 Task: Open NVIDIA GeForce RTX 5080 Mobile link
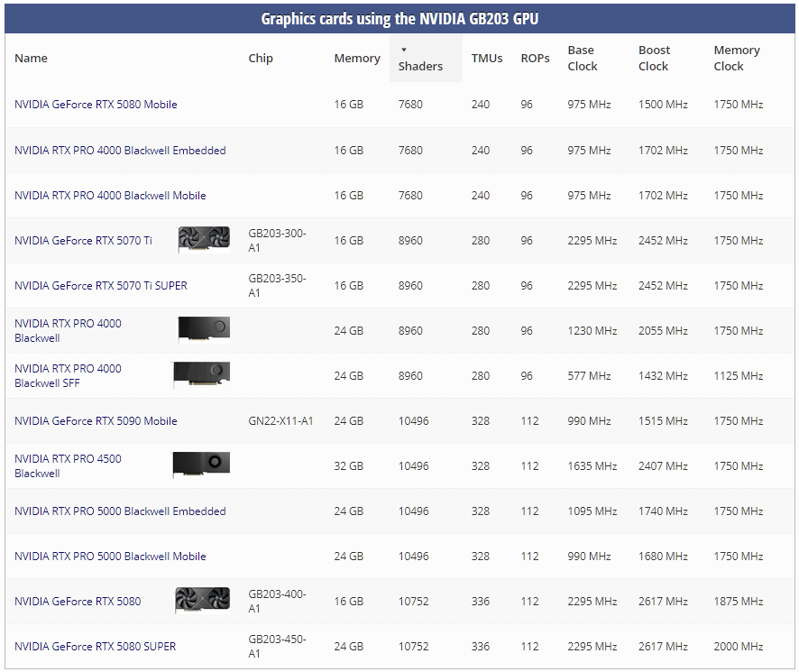click(x=96, y=105)
